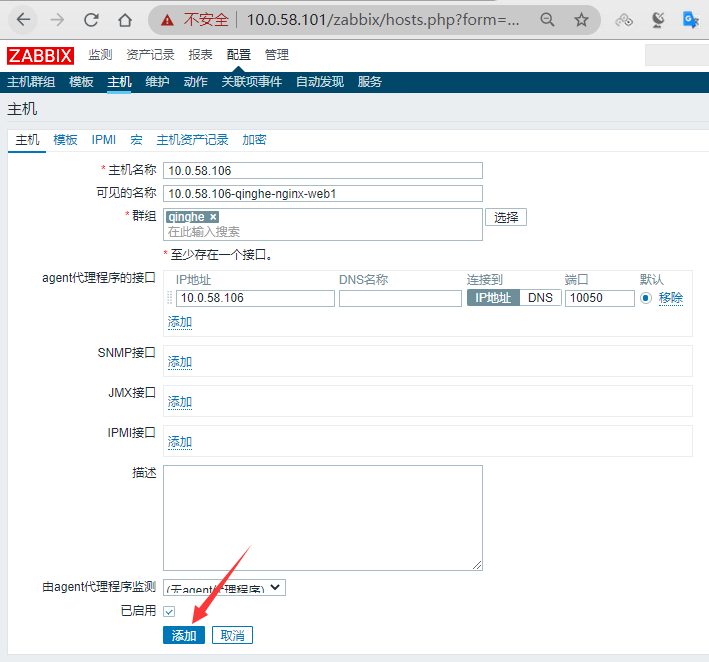The height and width of the screenshot is (662, 709).
Task: Select the default interface radio button
Action: (646, 298)
